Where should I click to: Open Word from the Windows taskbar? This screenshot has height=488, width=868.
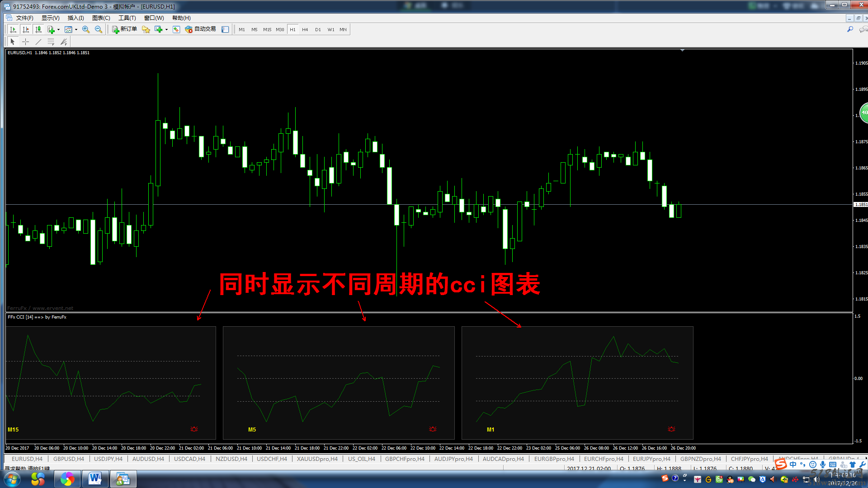(95, 479)
